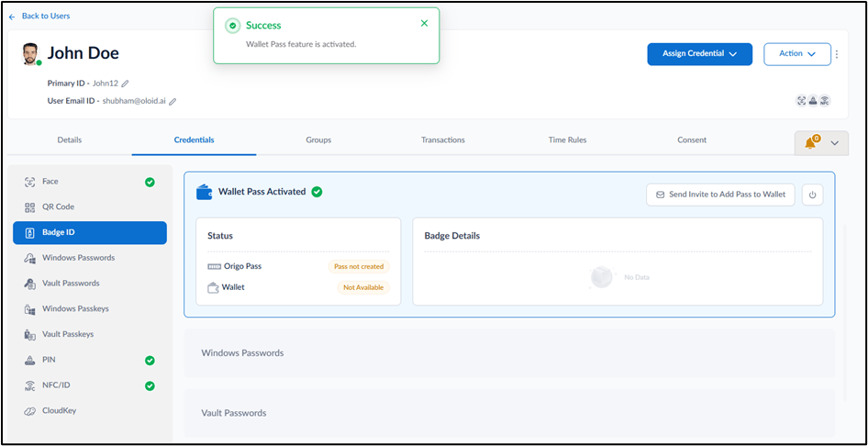Expand the notifications chevron
This screenshot has width=868, height=446.
(835, 143)
